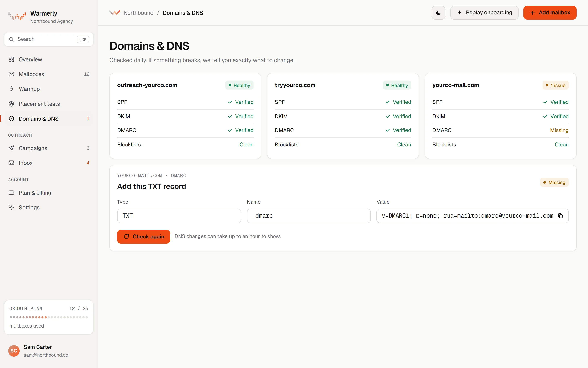Image resolution: width=588 pixels, height=368 pixels.
Task: Go to Warmup section label
Action: [x=29, y=89]
